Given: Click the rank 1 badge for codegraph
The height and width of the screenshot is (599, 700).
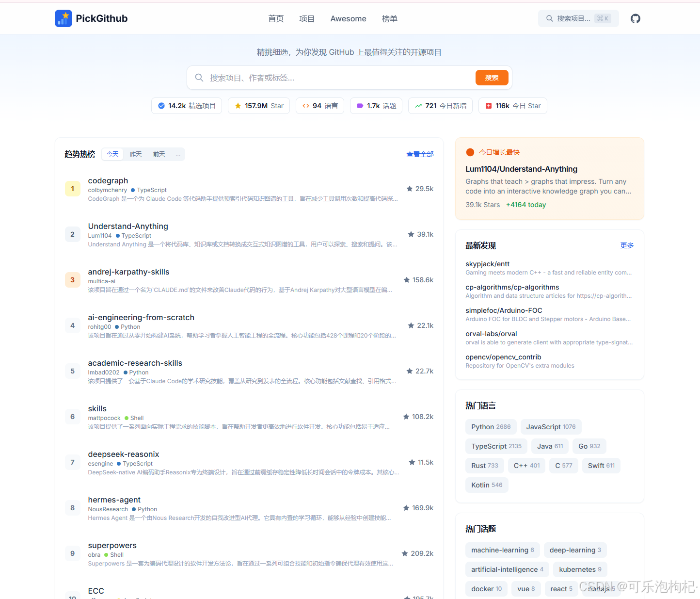Looking at the screenshot, I should click(73, 189).
